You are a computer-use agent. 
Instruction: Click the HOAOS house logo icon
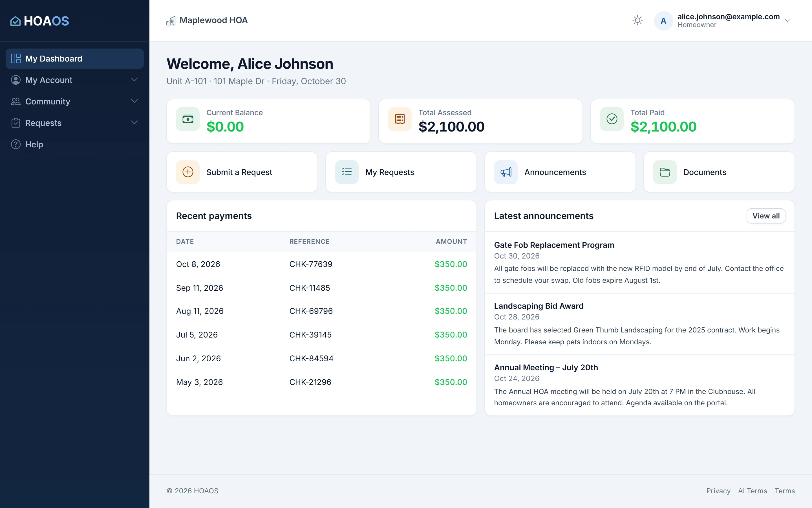point(16,21)
